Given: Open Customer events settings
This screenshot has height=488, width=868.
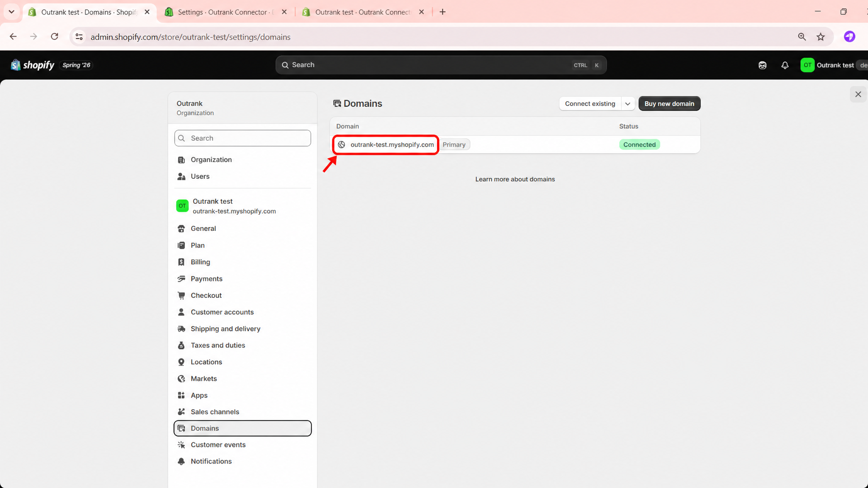Looking at the screenshot, I should pyautogui.click(x=242, y=445).
